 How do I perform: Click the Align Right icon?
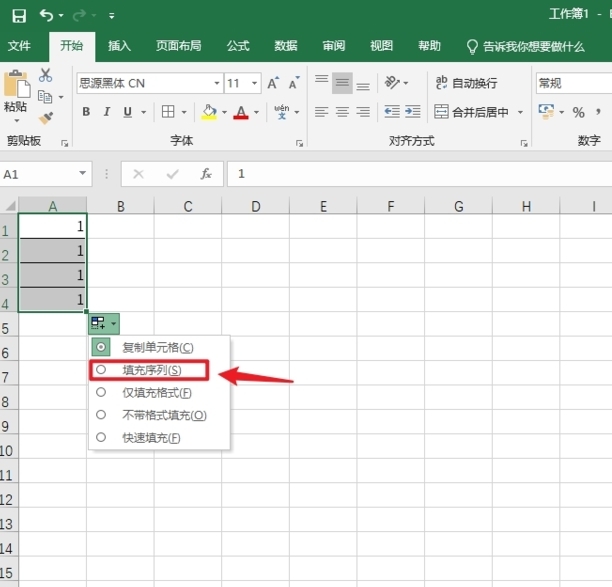coord(363,112)
